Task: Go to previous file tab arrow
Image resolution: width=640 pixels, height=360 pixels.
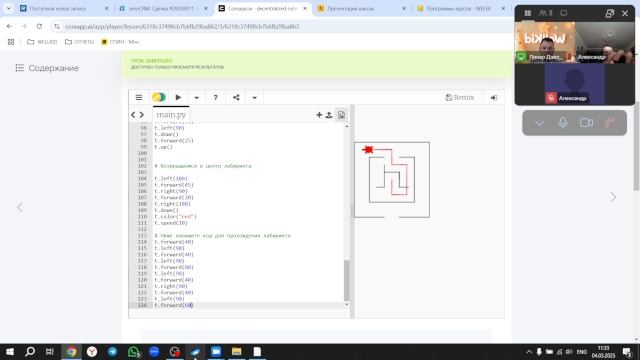Action: (133, 115)
